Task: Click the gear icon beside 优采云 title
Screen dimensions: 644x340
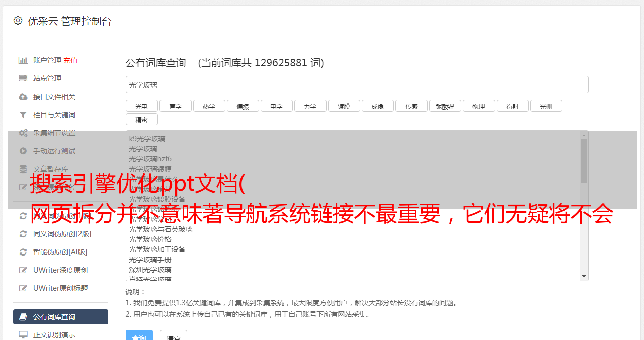Action: point(18,21)
